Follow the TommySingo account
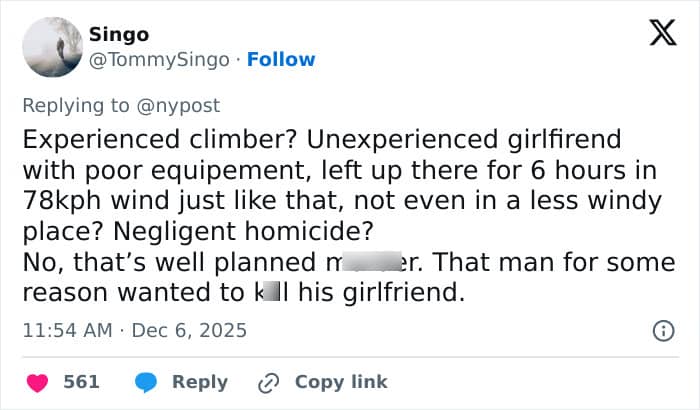 pyautogui.click(x=281, y=59)
